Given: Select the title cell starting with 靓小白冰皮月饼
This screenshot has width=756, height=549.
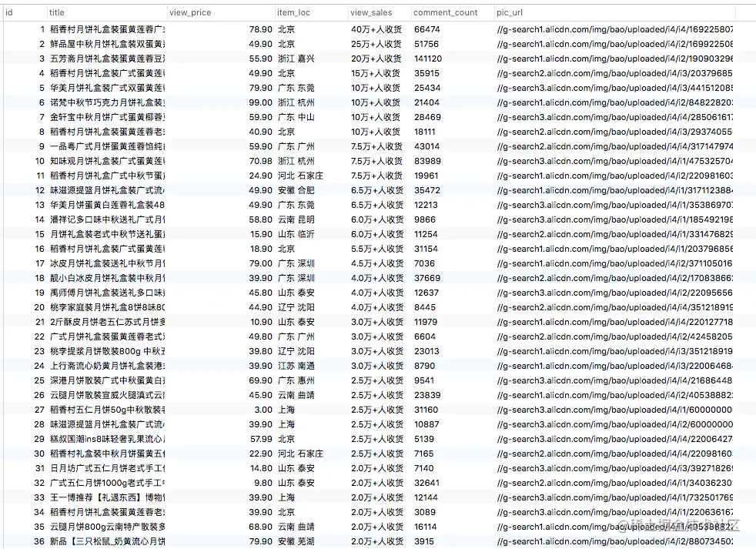Looking at the screenshot, I should click(x=107, y=278).
